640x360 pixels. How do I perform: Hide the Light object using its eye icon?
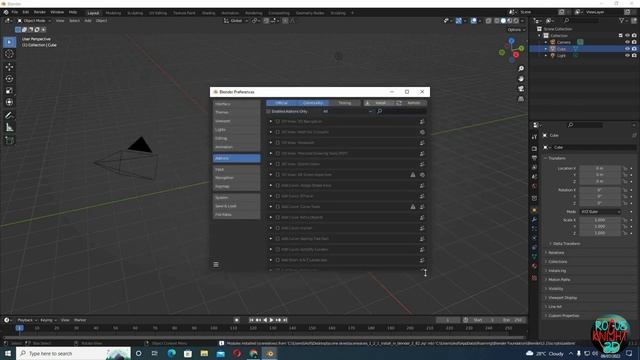click(x=627, y=56)
